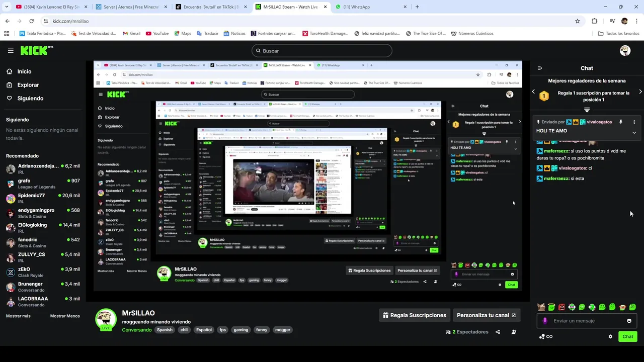Click the share stream icon
This screenshot has width=644, height=362.
(x=498, y=332)
